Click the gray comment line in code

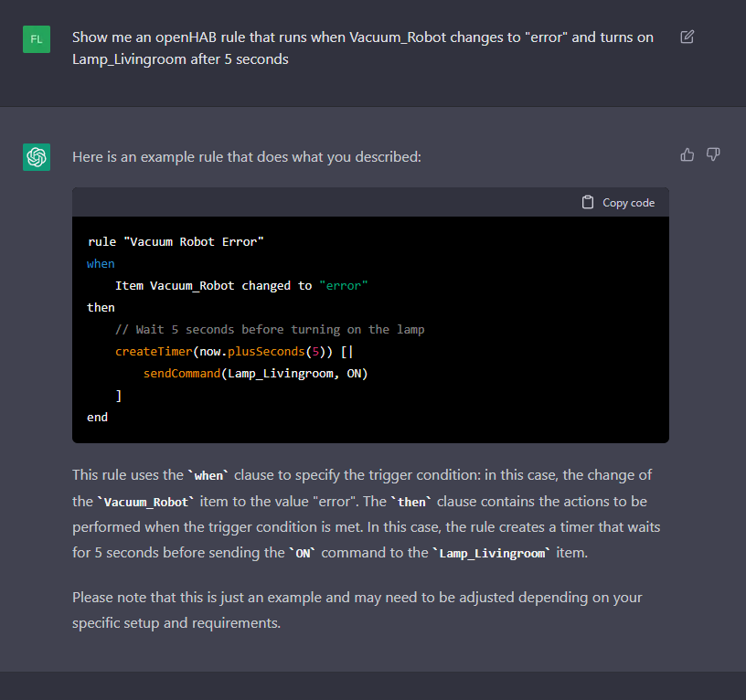coord(270,329)
